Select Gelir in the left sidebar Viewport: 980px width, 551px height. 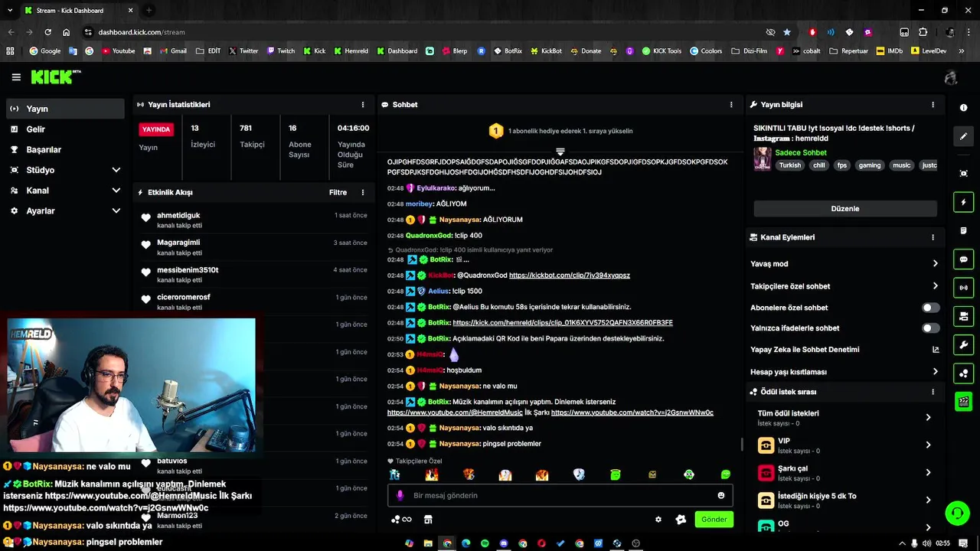click(65, 129)
